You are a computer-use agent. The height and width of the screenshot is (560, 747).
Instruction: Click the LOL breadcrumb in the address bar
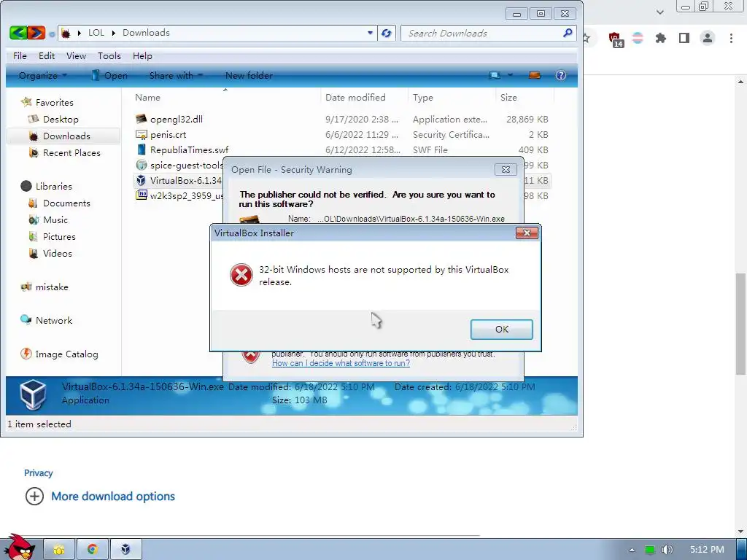96,33
